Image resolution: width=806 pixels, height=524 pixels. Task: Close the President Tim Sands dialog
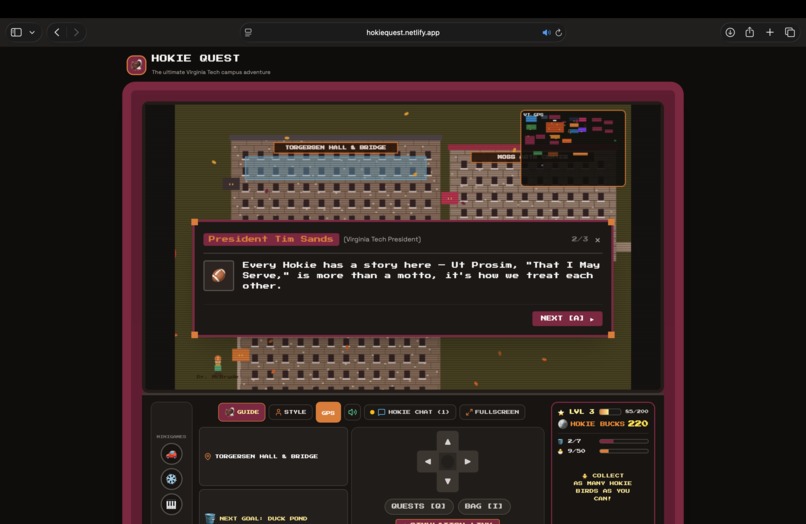tap(597, 240)
